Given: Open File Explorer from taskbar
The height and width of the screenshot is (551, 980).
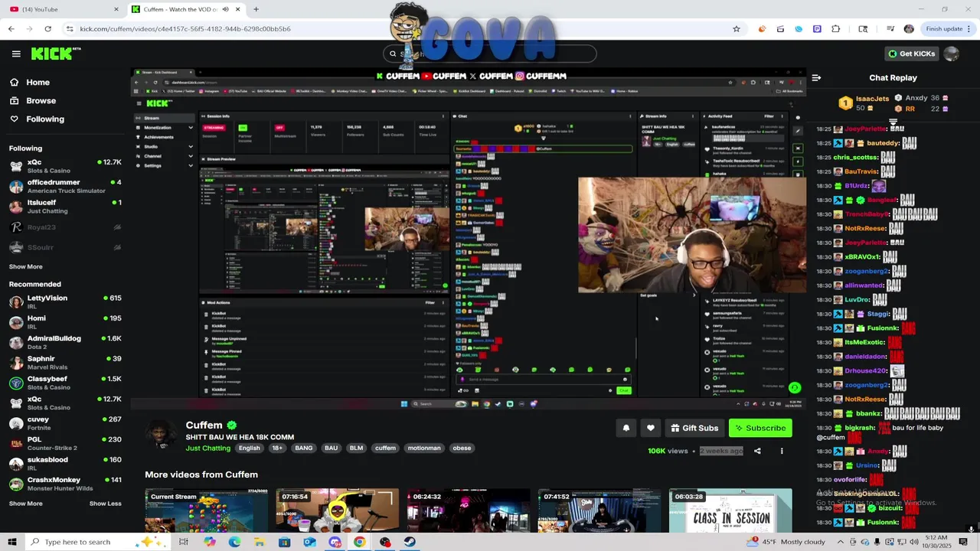Looking at the screenshot, I should (x=260, y=542).
